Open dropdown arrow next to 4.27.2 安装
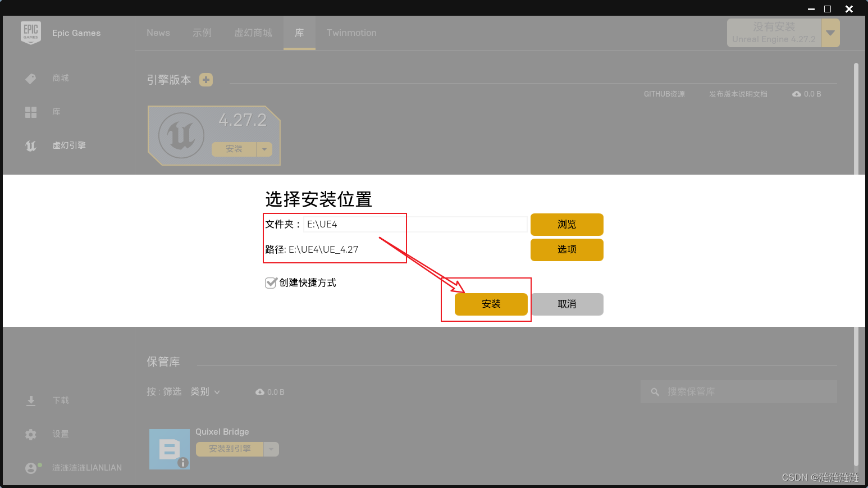This screenshot has width=868, height=488. (x=264, y=149)
